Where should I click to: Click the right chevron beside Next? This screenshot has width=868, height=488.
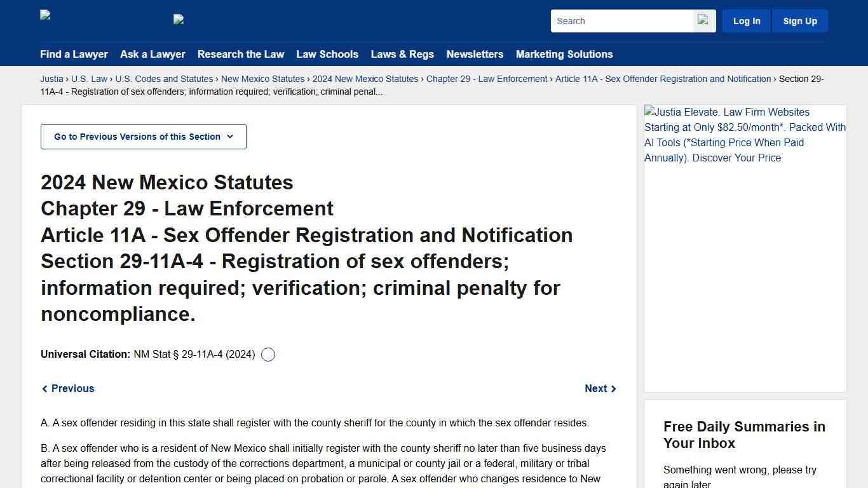pyautogui.click(x=613, y=388)
